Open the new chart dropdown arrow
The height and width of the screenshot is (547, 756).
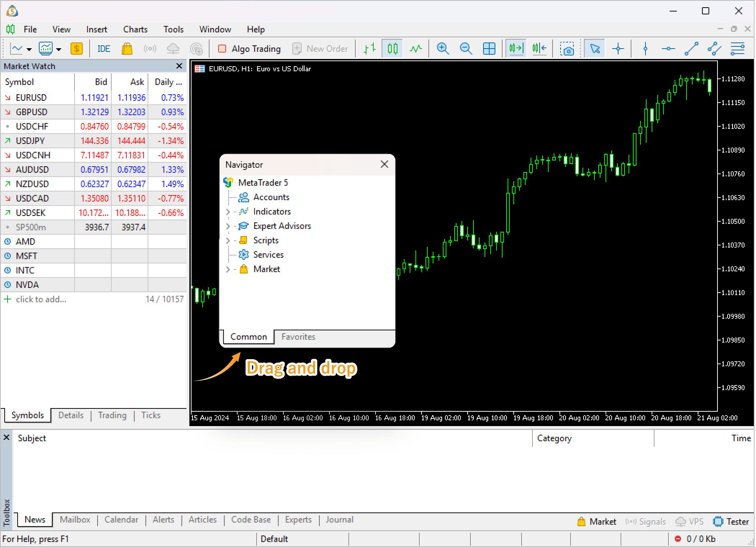pyautogui.click(x=29, y=49)
